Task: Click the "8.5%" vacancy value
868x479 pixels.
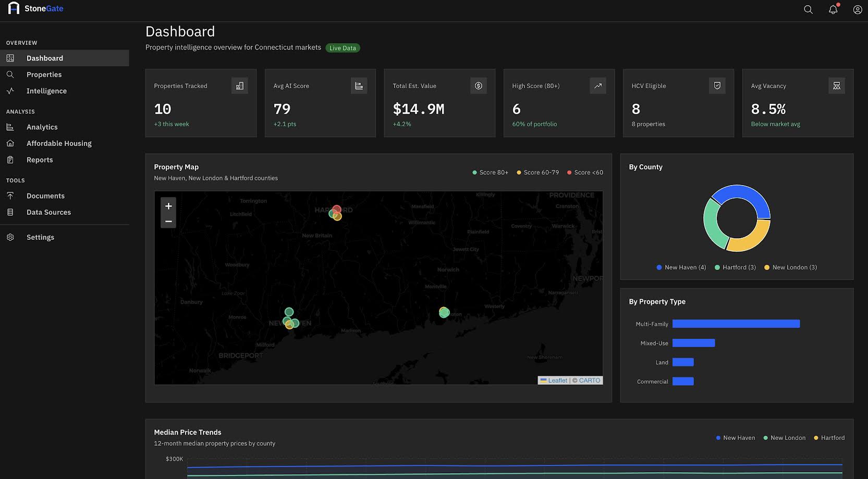Action: click(x=768, y=109)
